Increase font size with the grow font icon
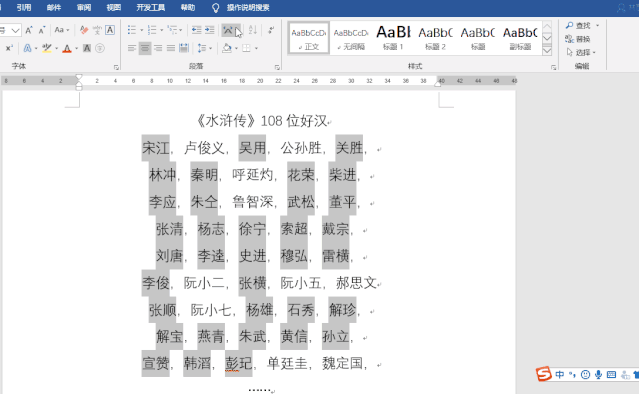Viewport: 639px width, 394px height. tap(29, 30)
